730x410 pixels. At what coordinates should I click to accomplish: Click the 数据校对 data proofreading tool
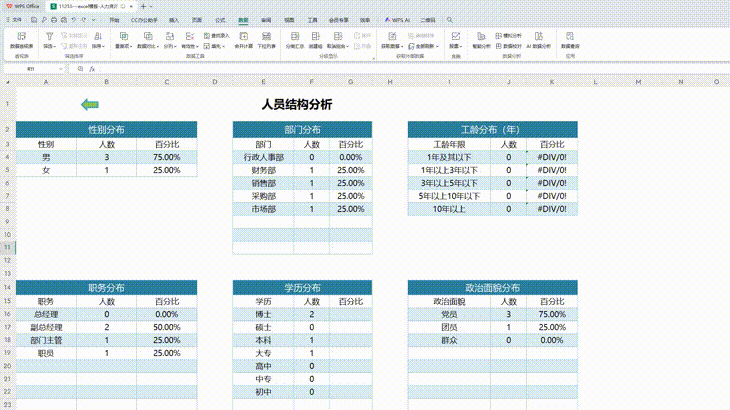click(x=508, y=46)
